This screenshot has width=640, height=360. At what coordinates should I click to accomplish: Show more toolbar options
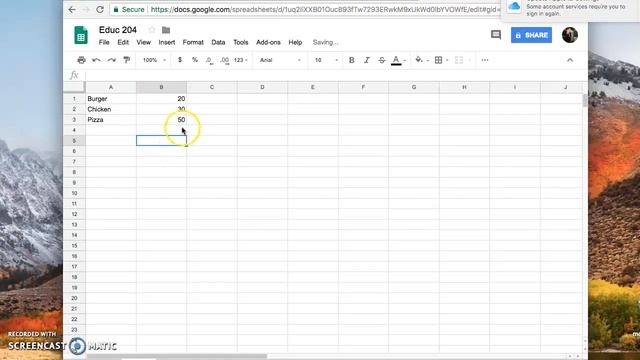click(485, 60)
